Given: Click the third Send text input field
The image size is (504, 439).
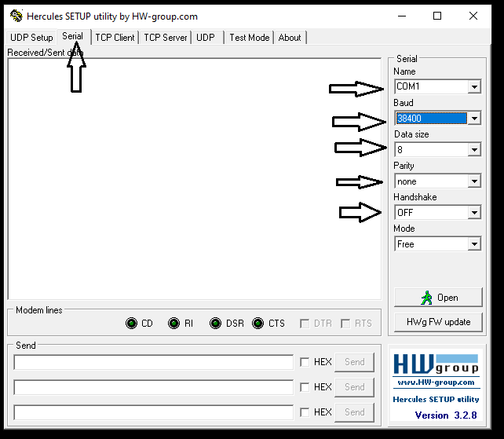Looking at the screenshot, I should click(x=154, y=412).
